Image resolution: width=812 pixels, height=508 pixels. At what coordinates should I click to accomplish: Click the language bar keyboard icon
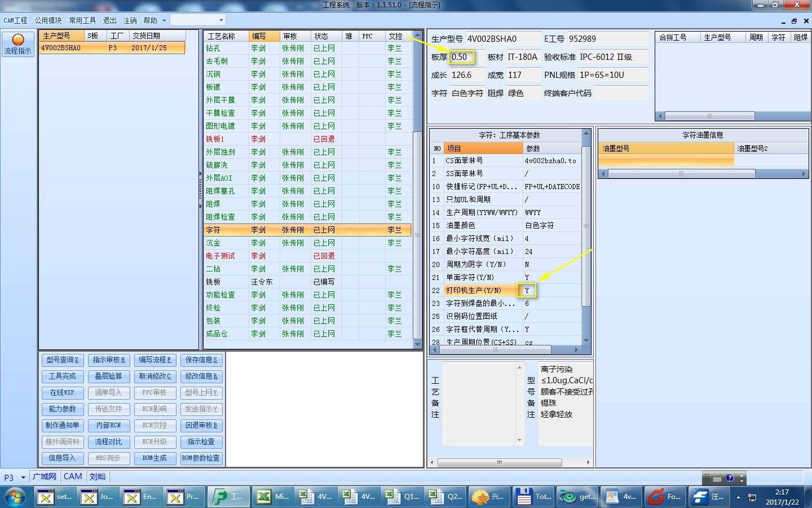[717, 479]
